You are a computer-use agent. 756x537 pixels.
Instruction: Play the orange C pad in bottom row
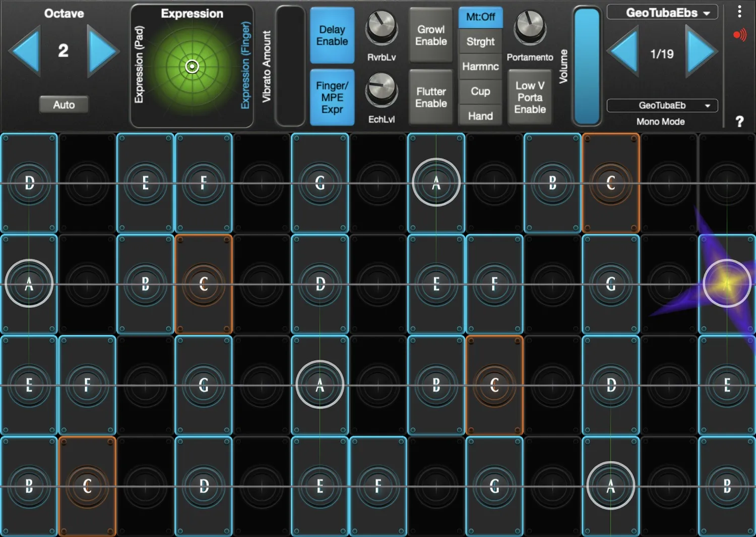(x=87, y=486)
